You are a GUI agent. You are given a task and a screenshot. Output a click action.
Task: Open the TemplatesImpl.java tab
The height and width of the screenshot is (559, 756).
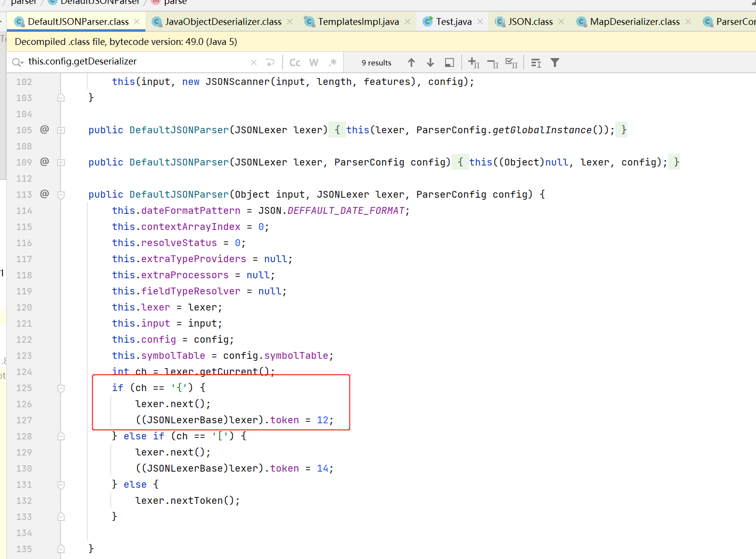tap(358, 21)
